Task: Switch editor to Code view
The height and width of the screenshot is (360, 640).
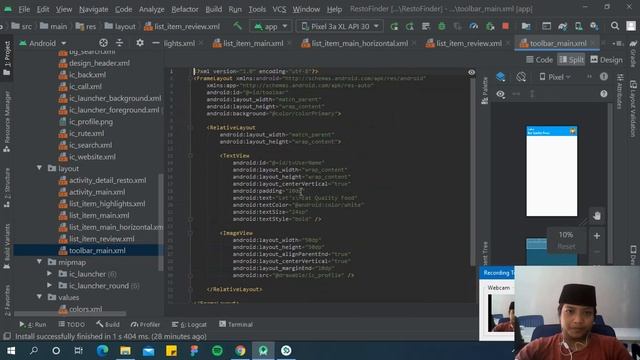Action: click(x=540, y=60)
